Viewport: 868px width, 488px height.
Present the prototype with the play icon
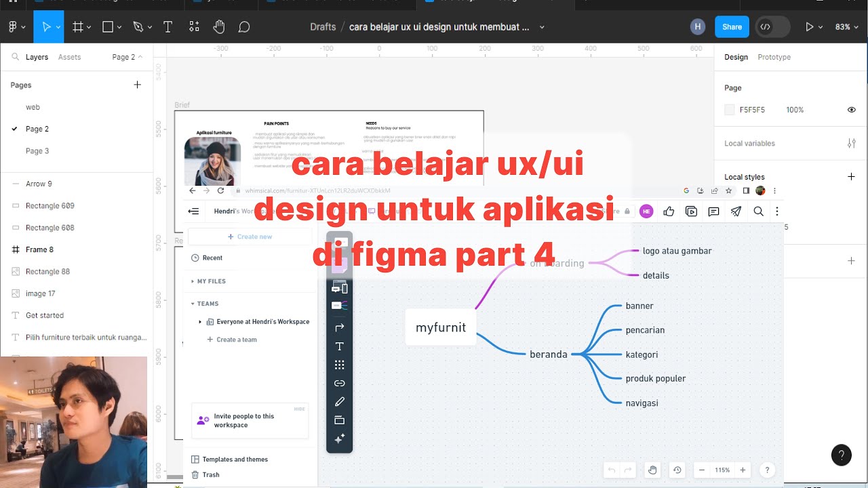(809, 27)
